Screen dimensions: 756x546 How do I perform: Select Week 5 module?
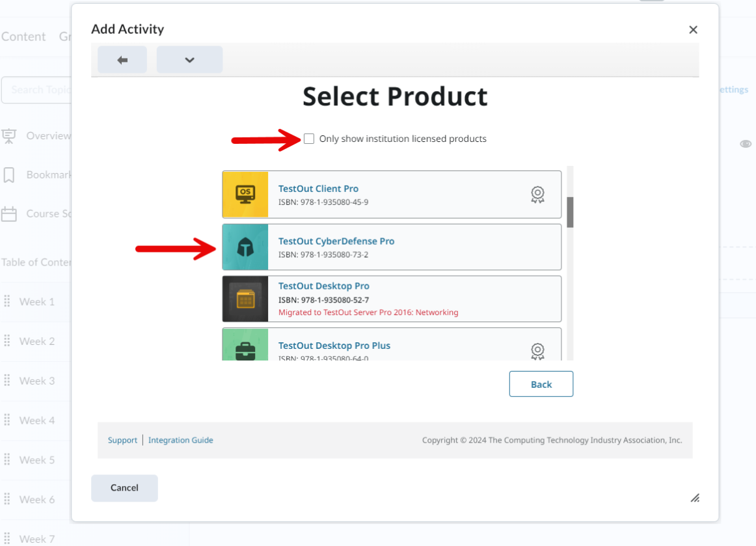point(37,460)
